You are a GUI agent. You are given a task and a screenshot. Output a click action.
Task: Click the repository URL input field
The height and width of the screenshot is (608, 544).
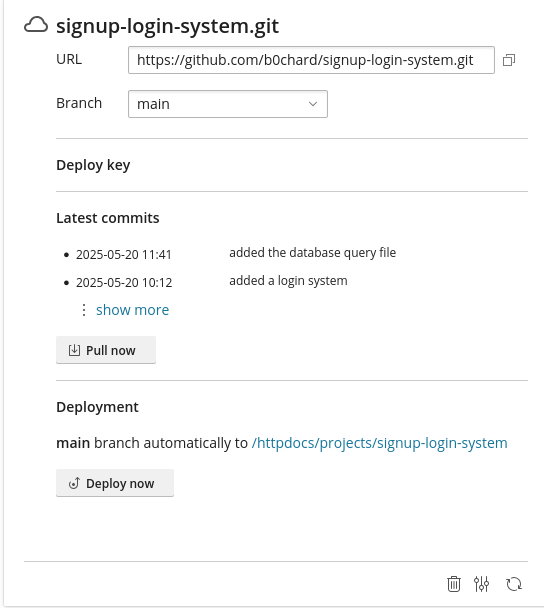click(311, 60)
